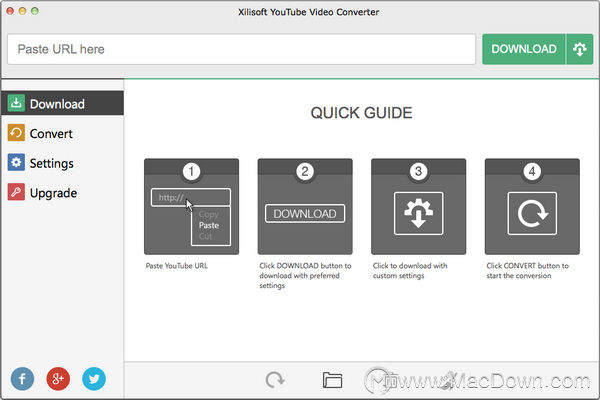Open the Upgrade sidebar tab
600x400 pixels.
[x=62, y=193]
